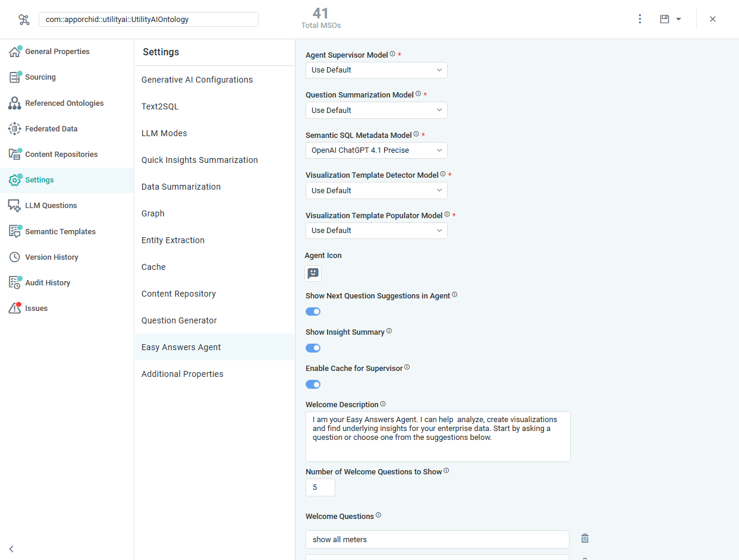This screenshot has width=739, height=560.
Task: Open Visualization Template Populator Model dropdown
Action: pyautogui.click(x=376, y=231)
